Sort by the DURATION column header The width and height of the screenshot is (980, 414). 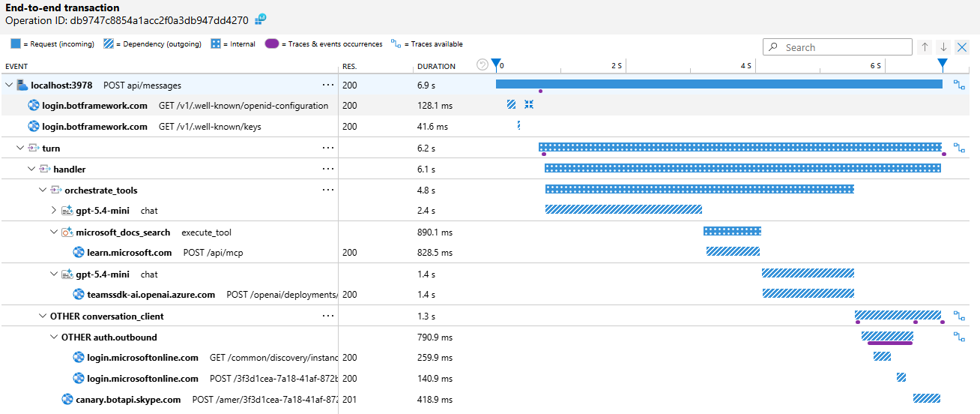[x=437, y=66]
